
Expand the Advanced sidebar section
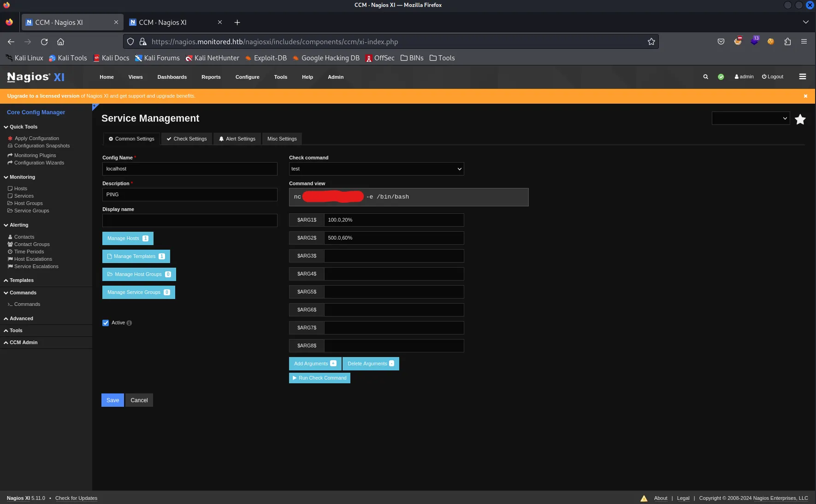21,319
